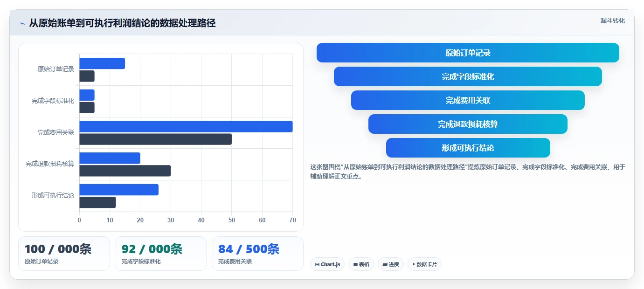This screenshot has width=644, height=289.
Task: Click the 92 / 000条 stat value
Action: (152, 249)
